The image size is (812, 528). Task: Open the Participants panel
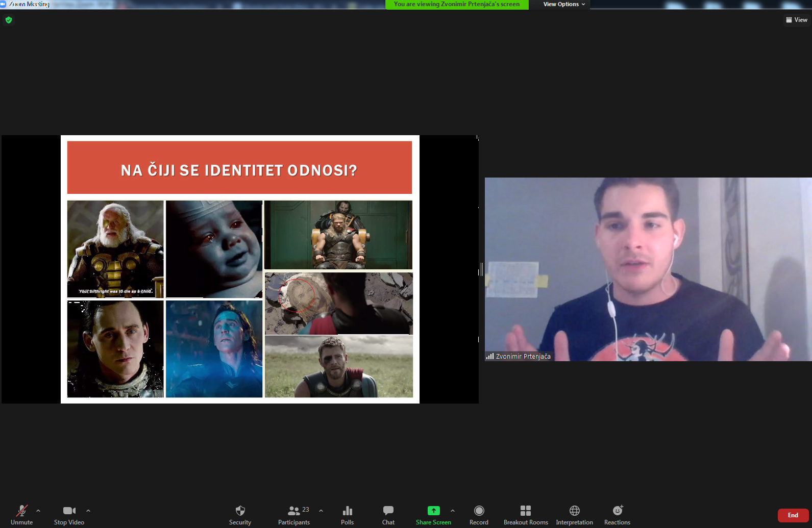294,515
